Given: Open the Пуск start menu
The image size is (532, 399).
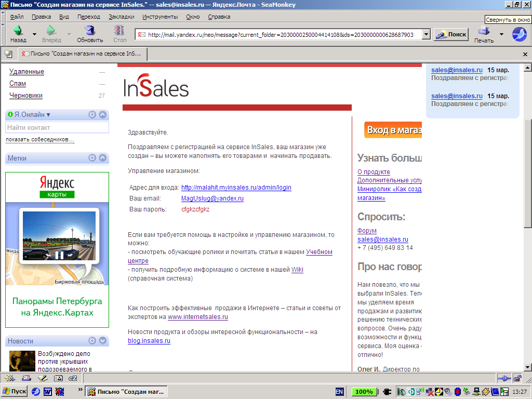Looking at the screenshot, I should (x=14, y=392).
